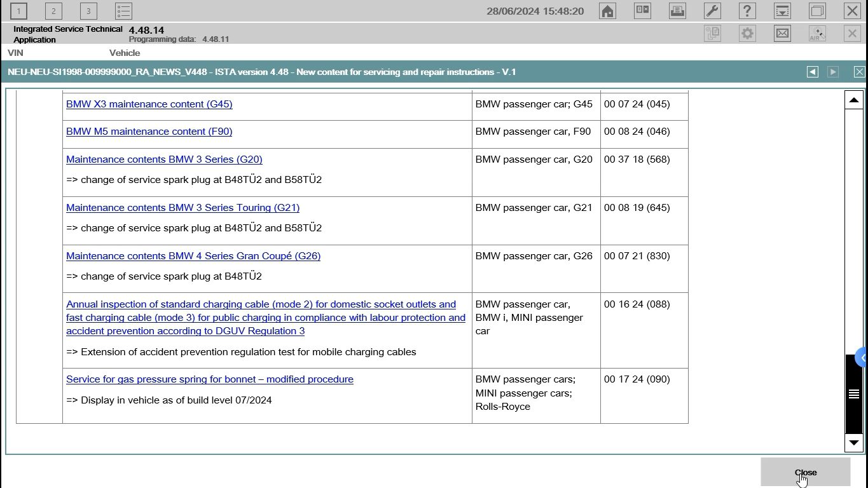
Task: Expand the blue side panel chevron handle
Action: pos(862,358)
